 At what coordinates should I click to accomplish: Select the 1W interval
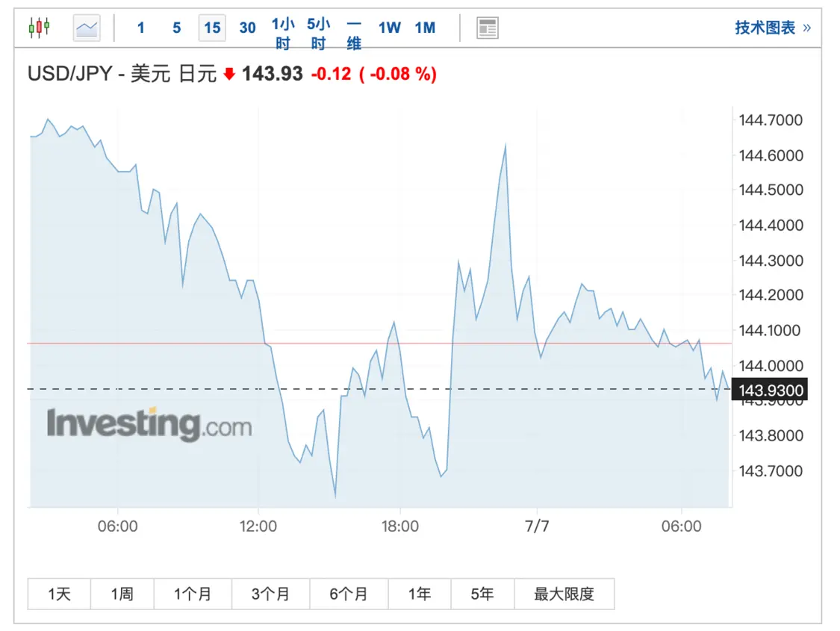(390, 28)
